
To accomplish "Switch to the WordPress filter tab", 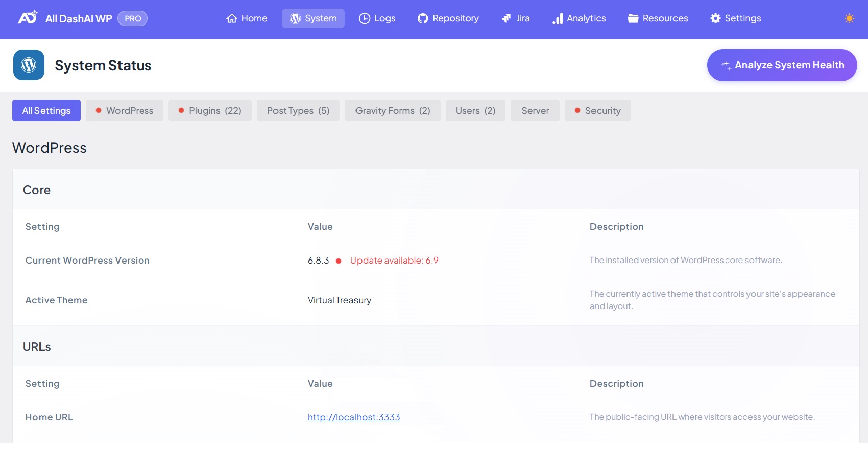I will [x=125, y=110].
